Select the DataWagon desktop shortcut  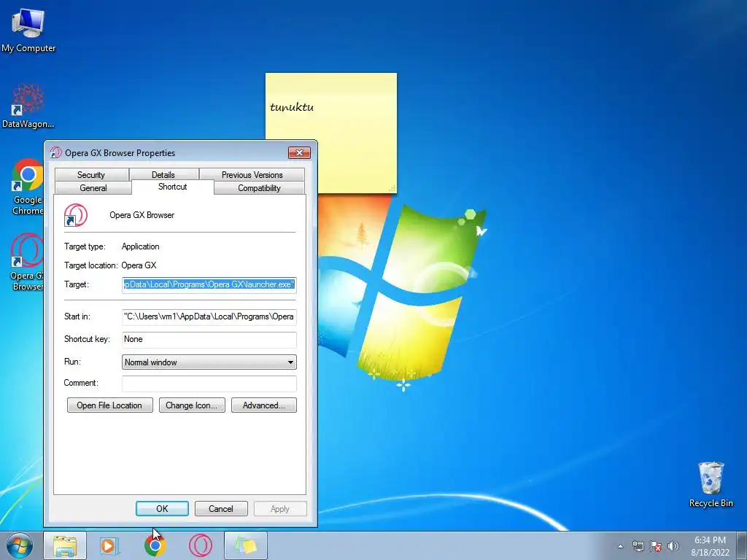pyautogui.click(x=28, y=106)
